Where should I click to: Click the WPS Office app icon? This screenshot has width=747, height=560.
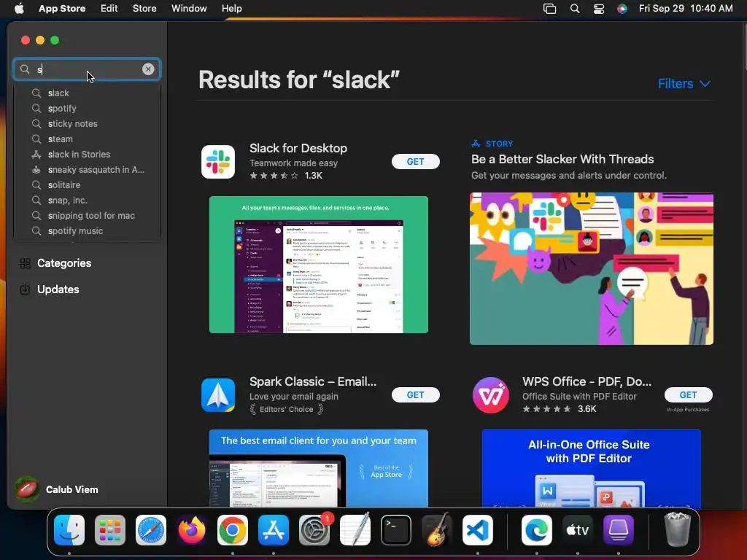pos(491,394)
